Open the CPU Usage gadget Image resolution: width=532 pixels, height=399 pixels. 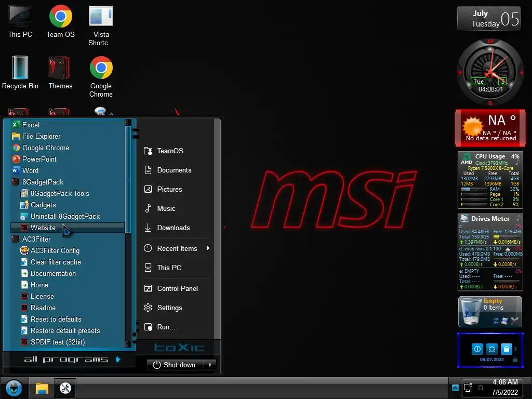[490, 180]
